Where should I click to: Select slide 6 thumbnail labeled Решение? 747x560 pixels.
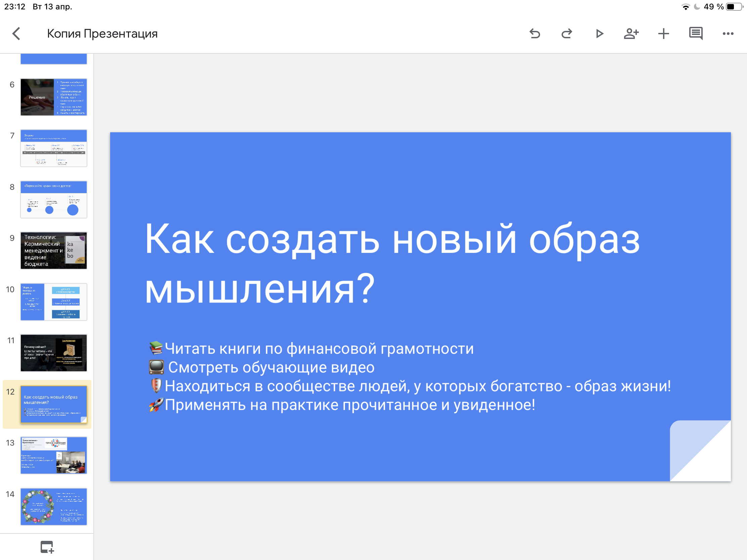coord(54,97)
